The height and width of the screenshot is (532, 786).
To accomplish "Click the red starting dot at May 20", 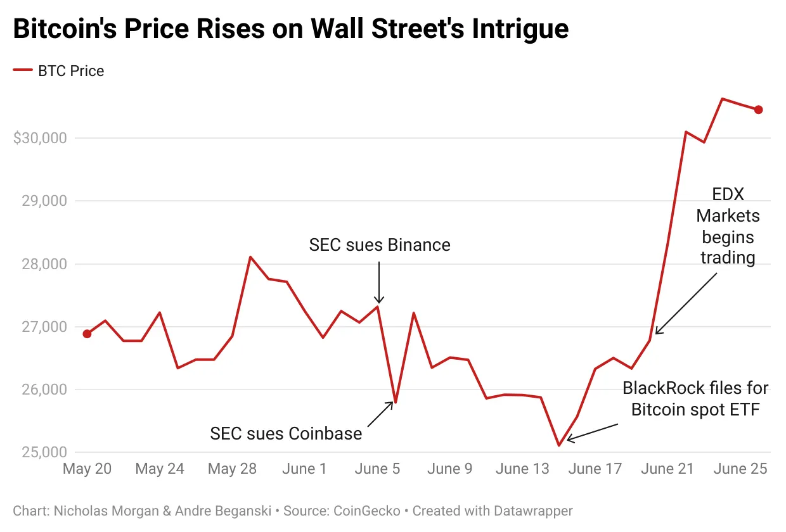I will click(87, 334).
